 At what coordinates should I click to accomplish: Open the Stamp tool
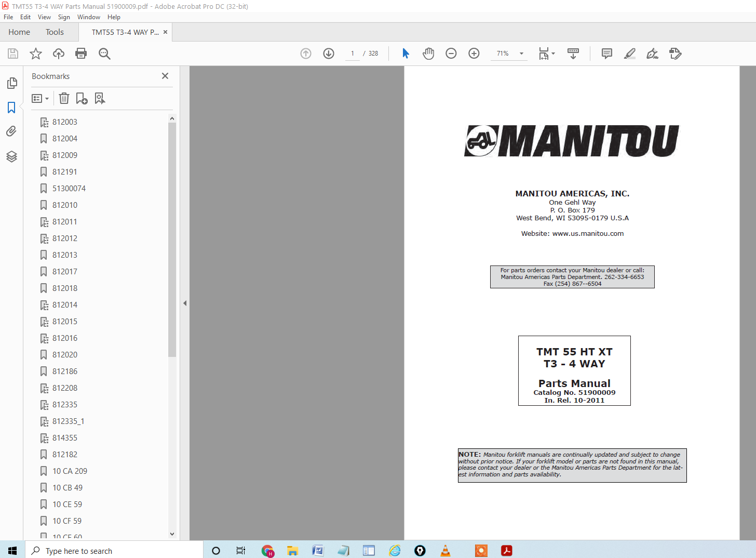pos(675,54)
